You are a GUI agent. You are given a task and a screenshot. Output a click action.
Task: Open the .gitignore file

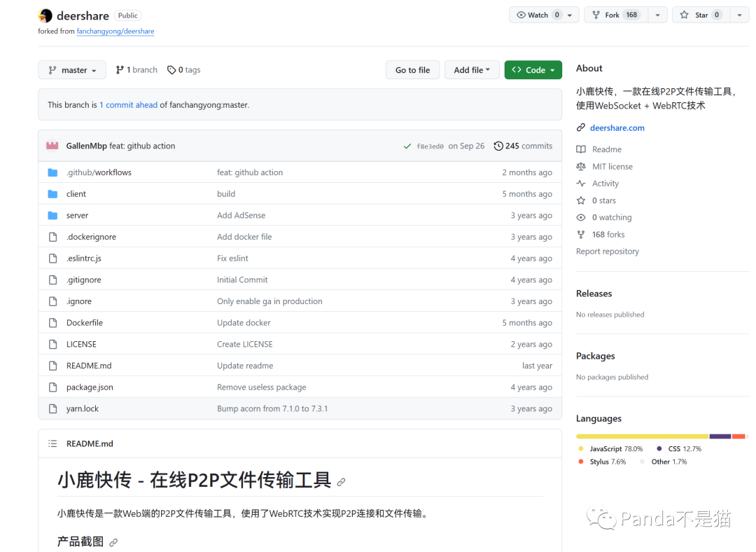point(84,280)
